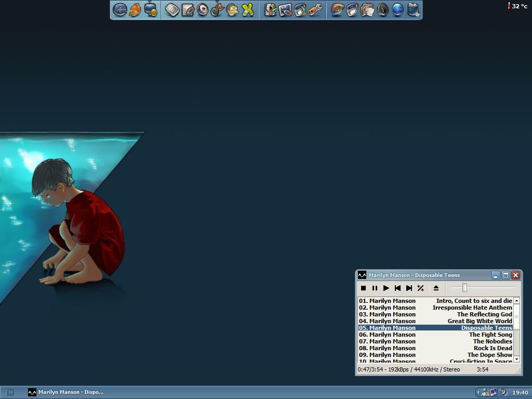Skip to the previous track

(x=397, y=288)
